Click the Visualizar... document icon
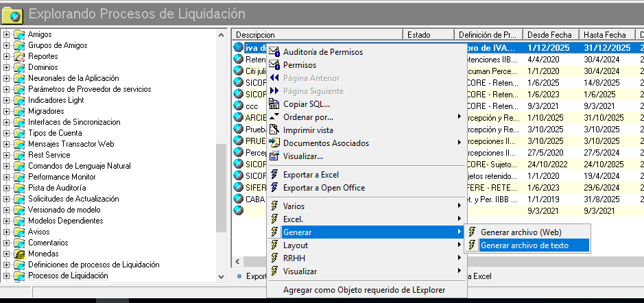 tap(274, 156)
